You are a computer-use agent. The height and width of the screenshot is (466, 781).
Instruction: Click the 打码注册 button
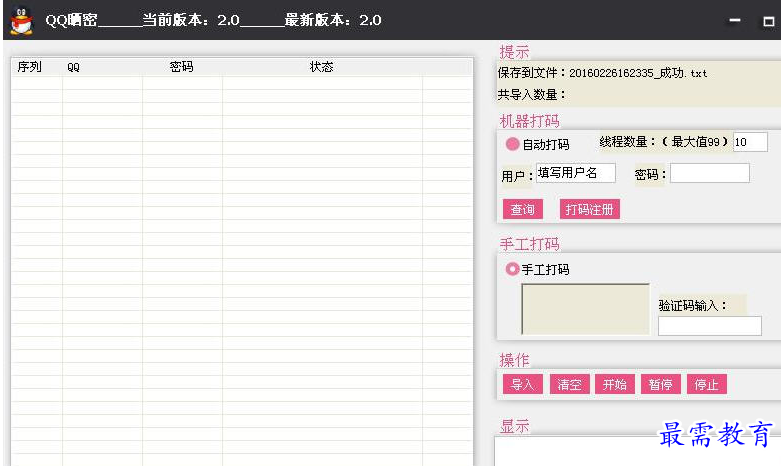(589, 209)
